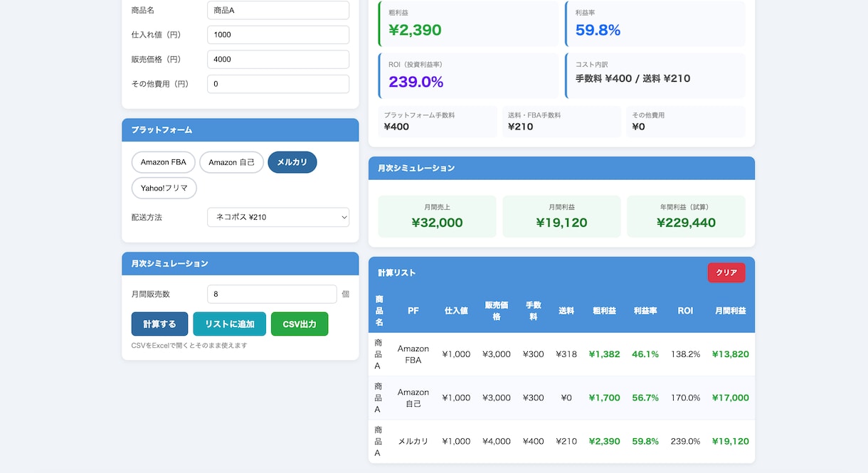The image size is (868, 473).
Task: Click the 仕入れ値 input field
Action: [x=278, y=35]
